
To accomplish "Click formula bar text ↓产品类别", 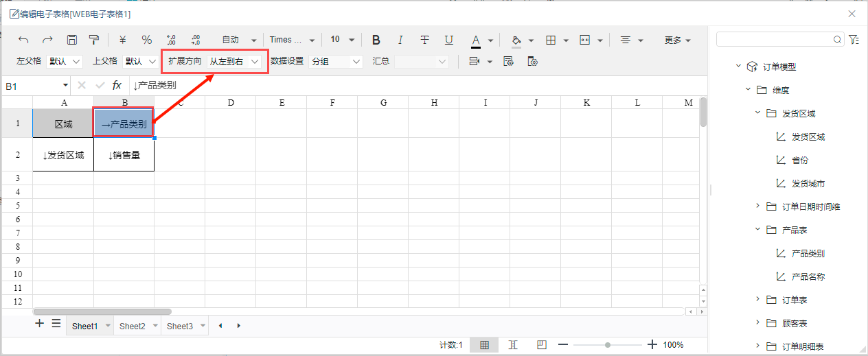I will point(155,86).
